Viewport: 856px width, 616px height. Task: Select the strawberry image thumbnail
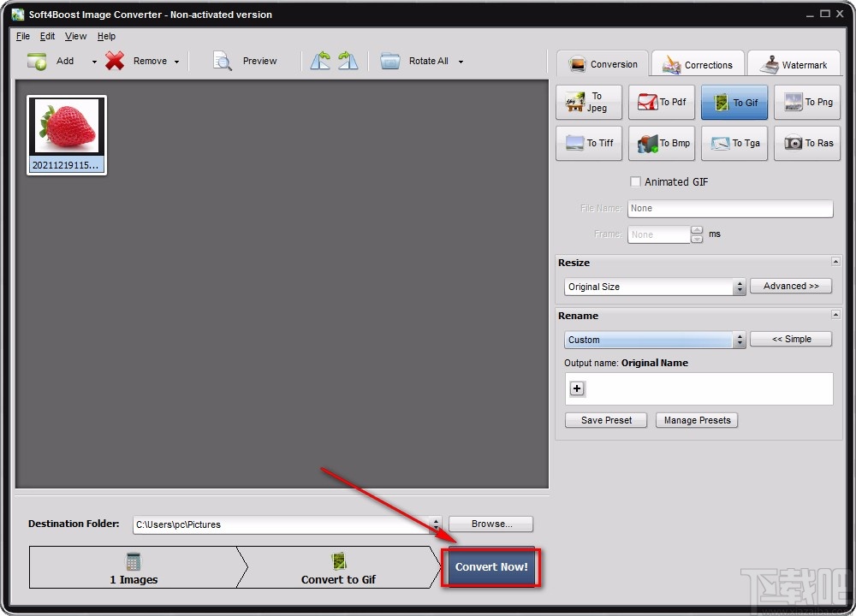click(67, 135)
